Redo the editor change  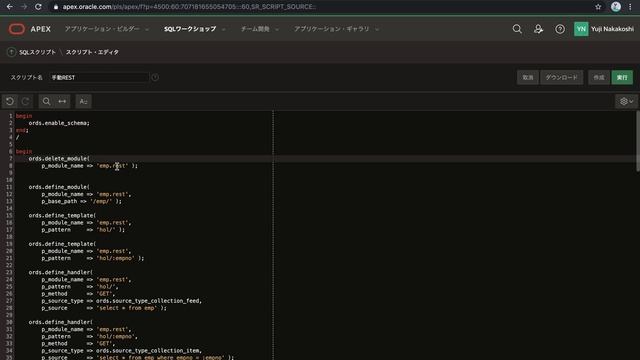click(x=25, y=101)
